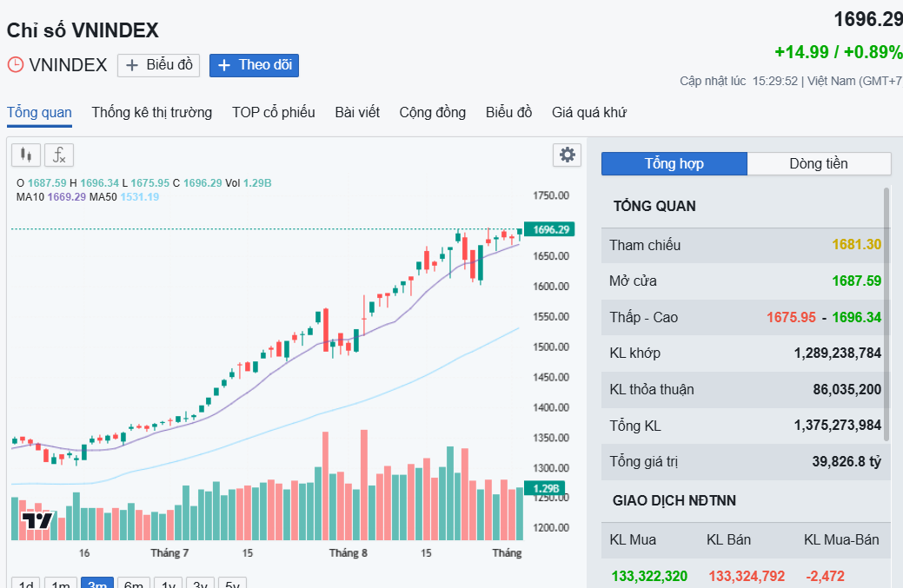The width and height of the screenshot is (903, 588).
Task: Click the side panel vertical scrollbar
Action: coord(886,314)
